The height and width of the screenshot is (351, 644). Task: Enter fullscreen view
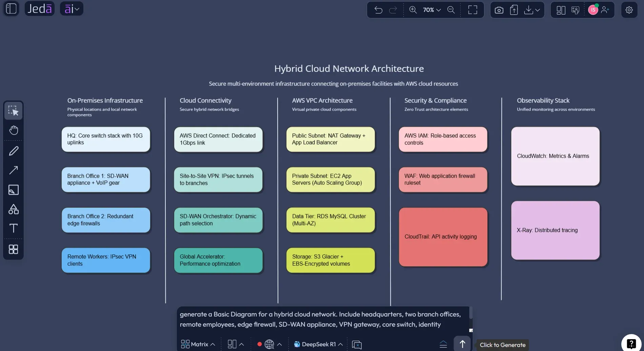click(x=472, y=10)
